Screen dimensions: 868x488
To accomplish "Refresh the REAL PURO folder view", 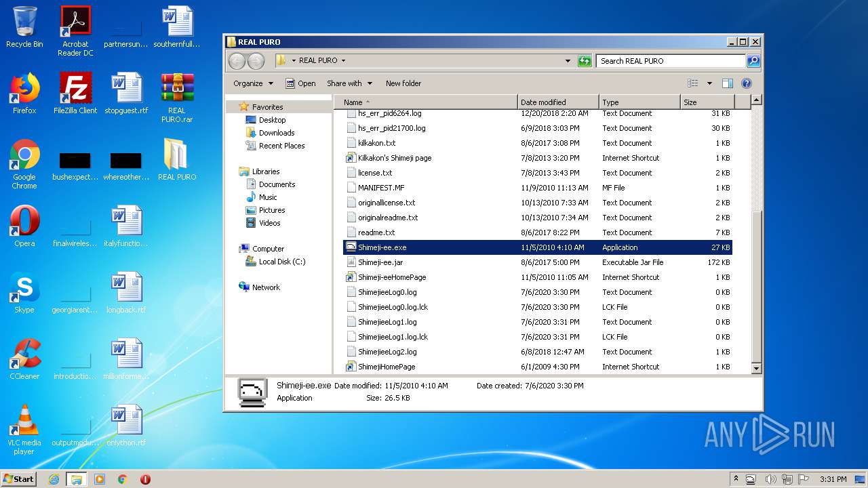I will point(585,61).
